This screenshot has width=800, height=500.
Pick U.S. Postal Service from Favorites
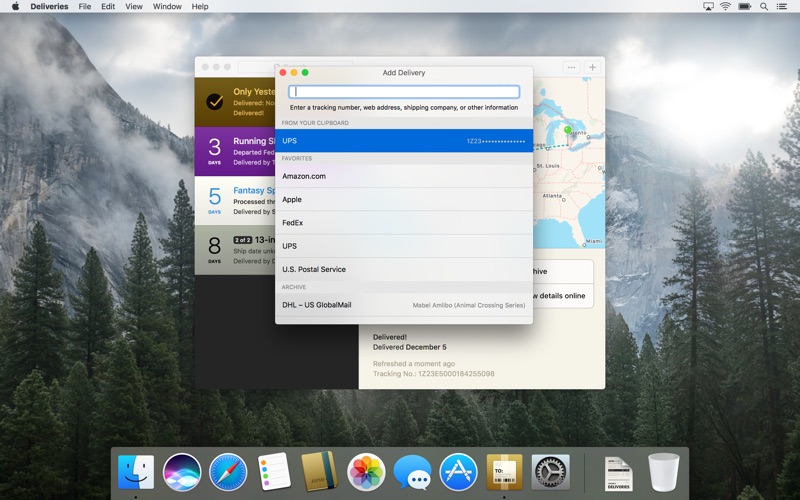[x=404, y=269]
